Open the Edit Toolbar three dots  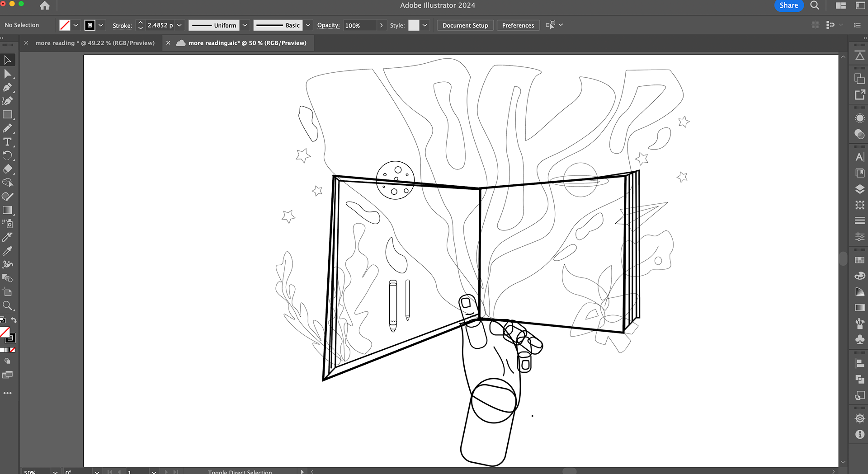pyautogui.click(x=8, y=393)
